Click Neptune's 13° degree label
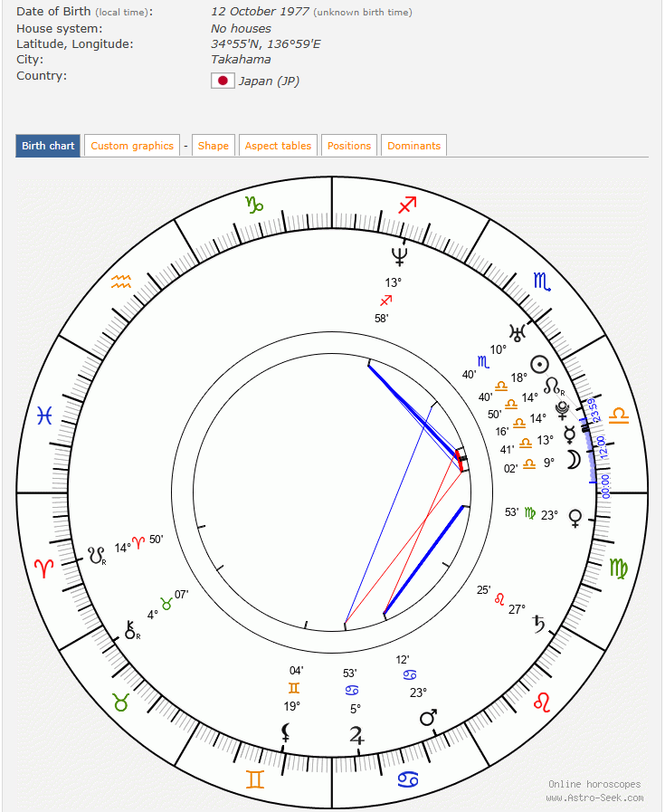The height and width of the screenshot is (812, 665). point(394,282)
